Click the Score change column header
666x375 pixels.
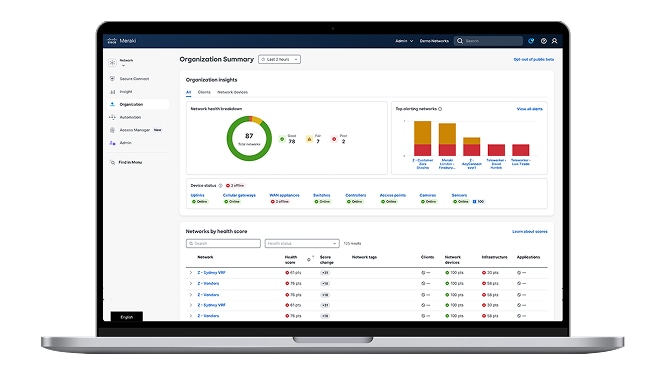coord(326,260)
